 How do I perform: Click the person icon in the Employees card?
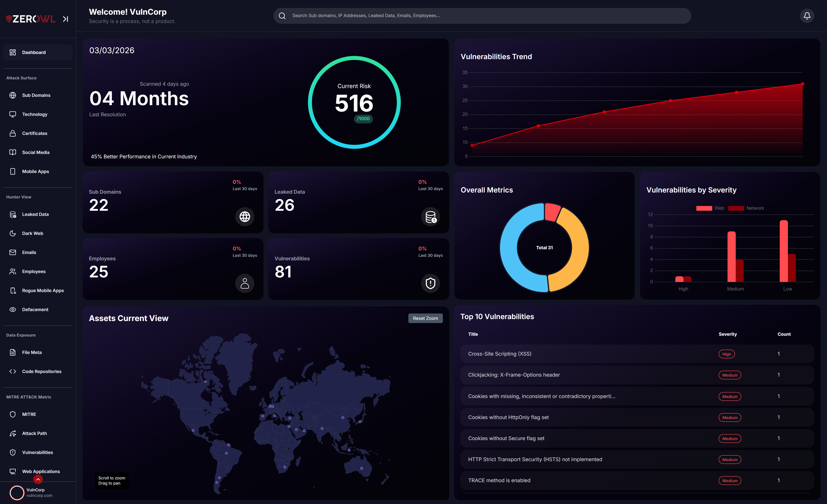245,283
